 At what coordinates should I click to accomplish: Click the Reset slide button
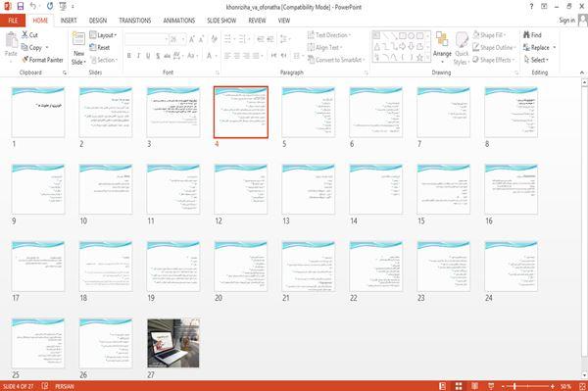pyautogui.click(x=100, y=47)
